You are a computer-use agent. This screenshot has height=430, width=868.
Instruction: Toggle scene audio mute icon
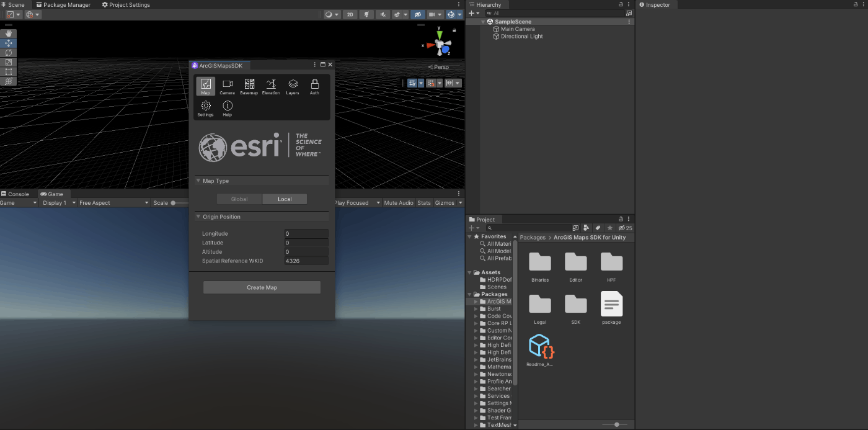coord(383,14)
